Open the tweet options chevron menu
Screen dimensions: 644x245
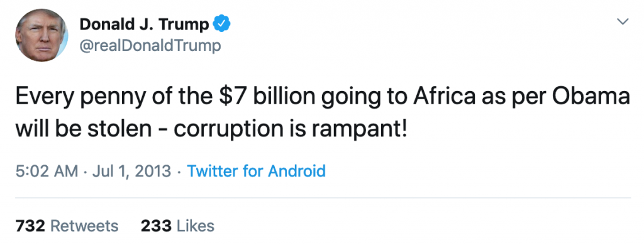pyautogui.click(x=623, y=22)
